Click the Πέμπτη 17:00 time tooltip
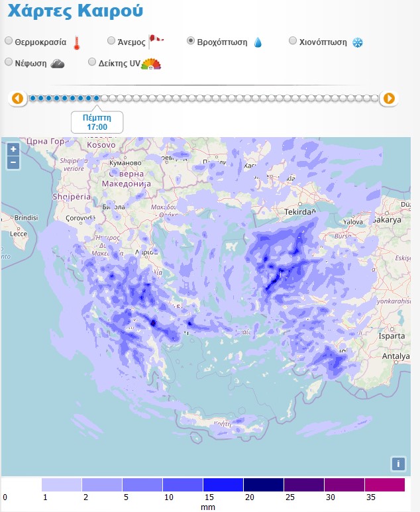The height and width of the screenshot is (512, 420). click(x=97, y=121)
